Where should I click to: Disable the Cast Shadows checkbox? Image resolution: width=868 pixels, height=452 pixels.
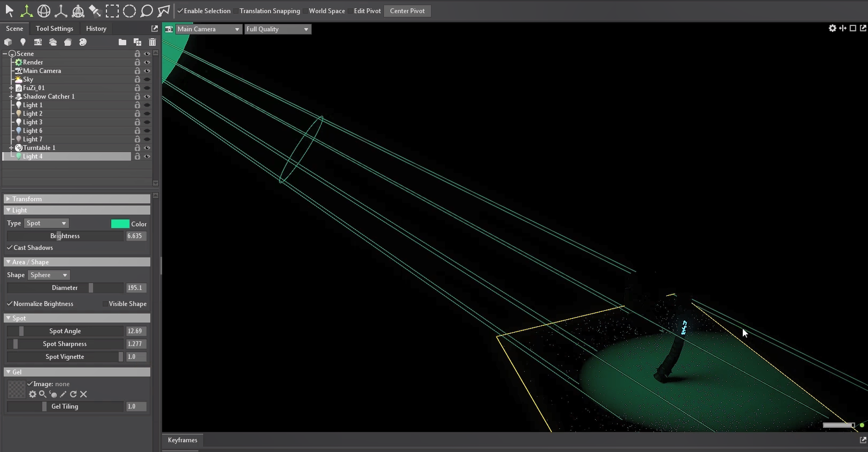(10, 248)
